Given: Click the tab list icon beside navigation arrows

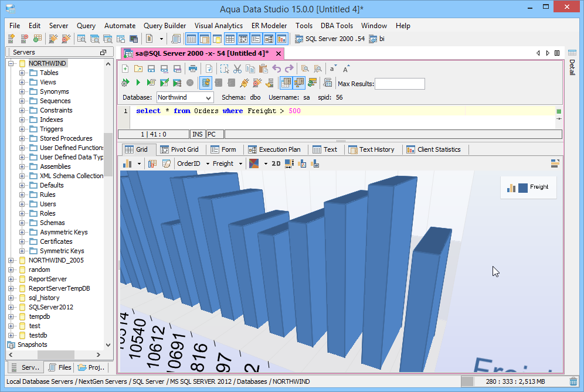Looking at the screenshot, I should pos(557,53).
